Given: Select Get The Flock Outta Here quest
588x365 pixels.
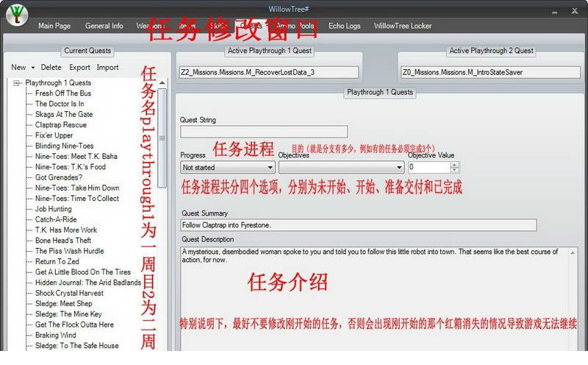Looking at the screenshot, I should coord(74,325).
